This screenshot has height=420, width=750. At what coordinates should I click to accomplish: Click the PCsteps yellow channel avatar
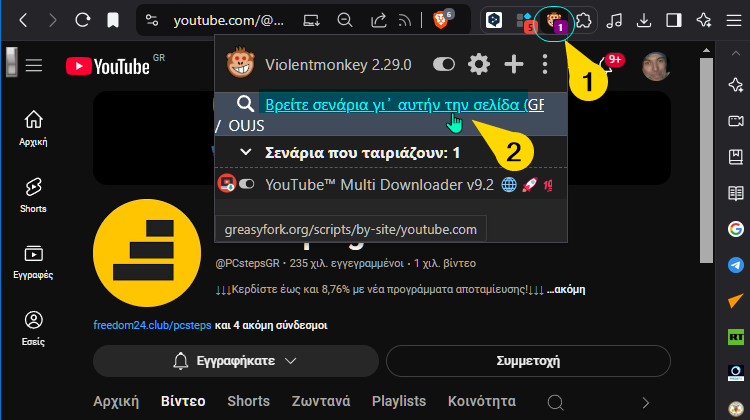click(x=147, y=253)
